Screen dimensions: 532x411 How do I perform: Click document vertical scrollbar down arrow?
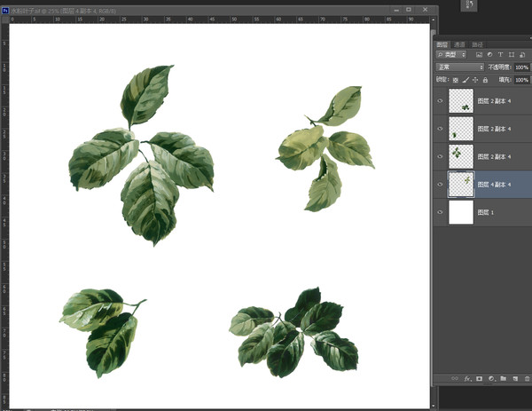[x=433, y=406]
